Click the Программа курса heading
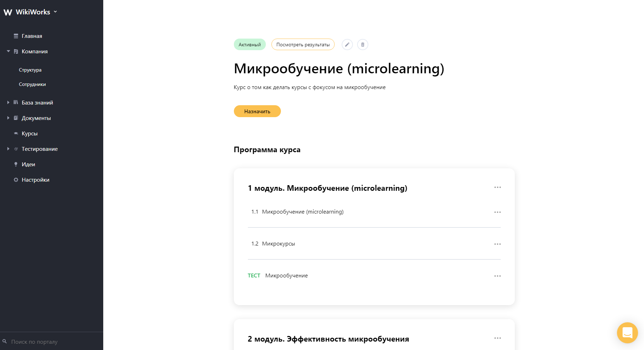 267,150
